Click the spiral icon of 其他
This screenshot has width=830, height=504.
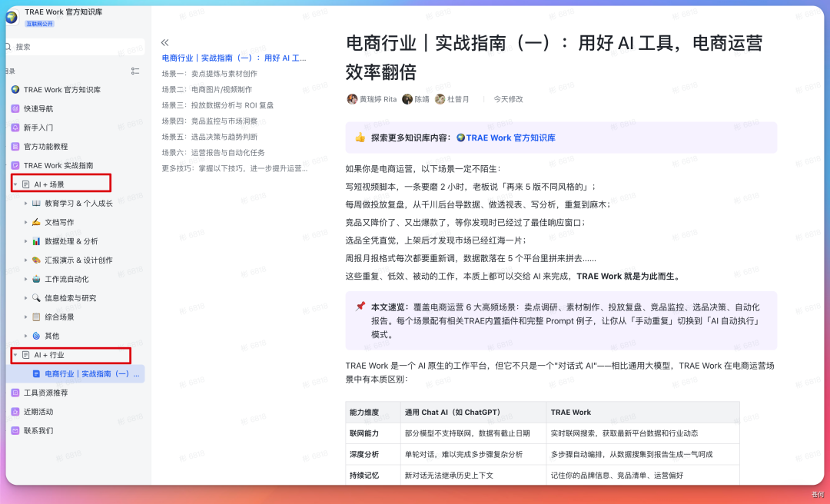tap(36, 336)
